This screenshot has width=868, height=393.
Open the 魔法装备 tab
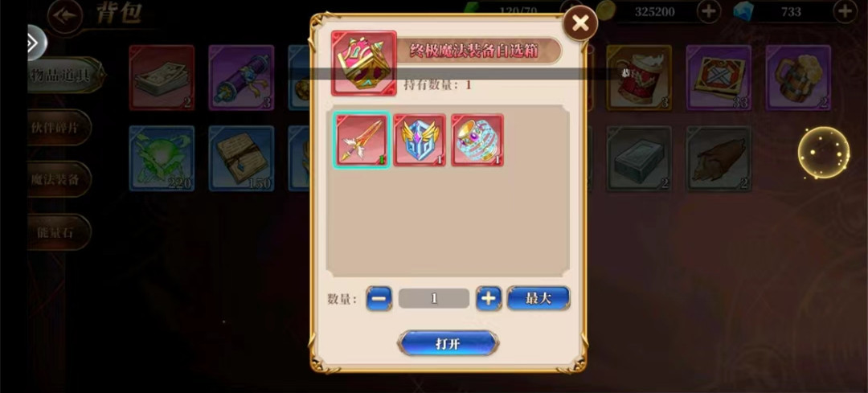(59, 179)
